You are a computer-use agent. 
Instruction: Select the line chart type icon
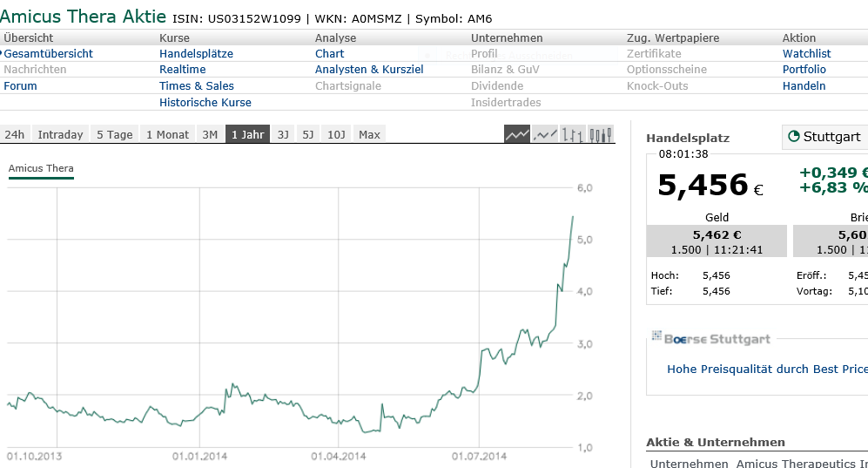517,134
